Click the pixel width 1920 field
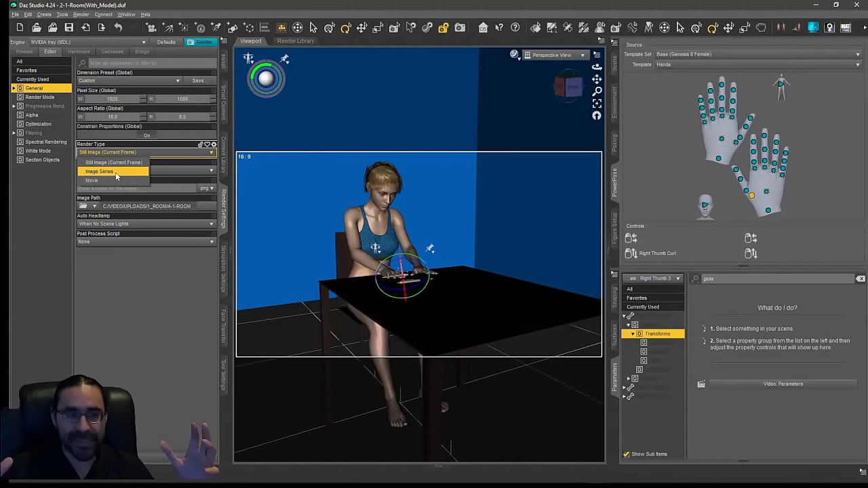The height and width of the screenshot is (488, 868). [113, 99]
